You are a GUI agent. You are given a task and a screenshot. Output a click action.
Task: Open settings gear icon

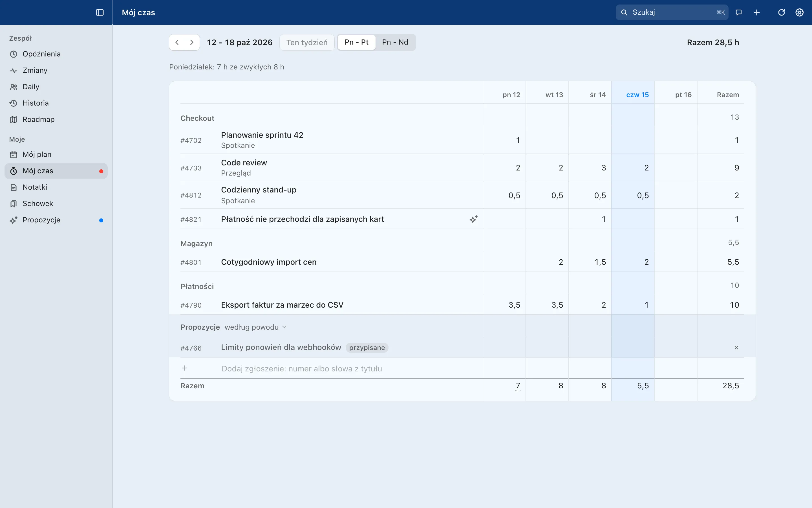click(x=800, y=12)
